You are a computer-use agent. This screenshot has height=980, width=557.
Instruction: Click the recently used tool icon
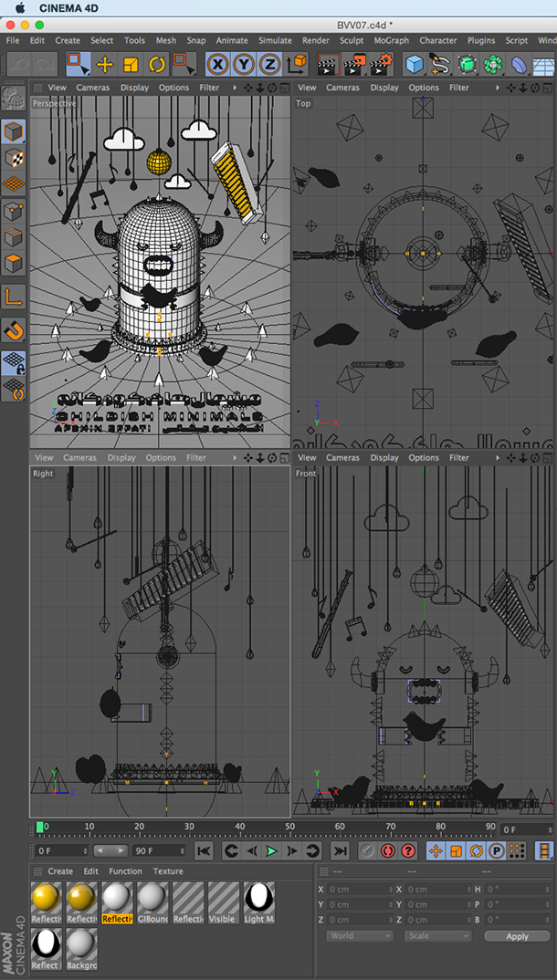(184, 65)
